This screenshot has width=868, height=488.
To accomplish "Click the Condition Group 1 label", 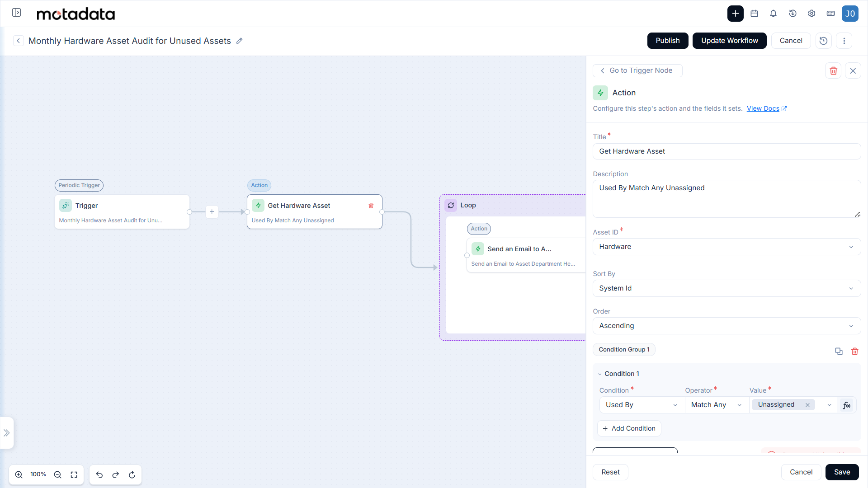I will tap(624, 350).
